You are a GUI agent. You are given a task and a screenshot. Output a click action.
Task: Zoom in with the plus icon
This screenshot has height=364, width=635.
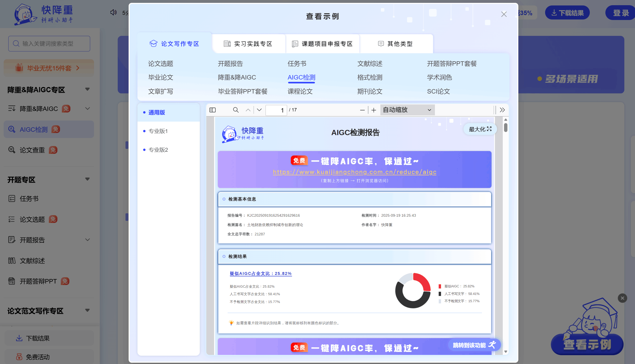tap(374, 110)
